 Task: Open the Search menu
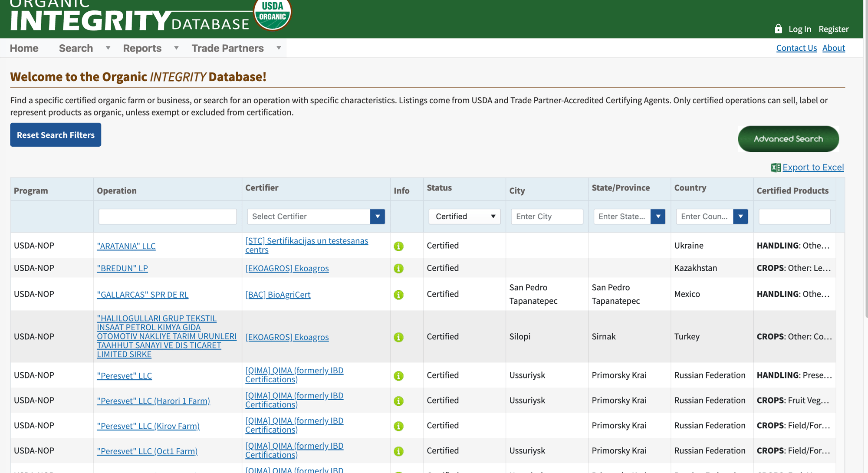point(76,48)
